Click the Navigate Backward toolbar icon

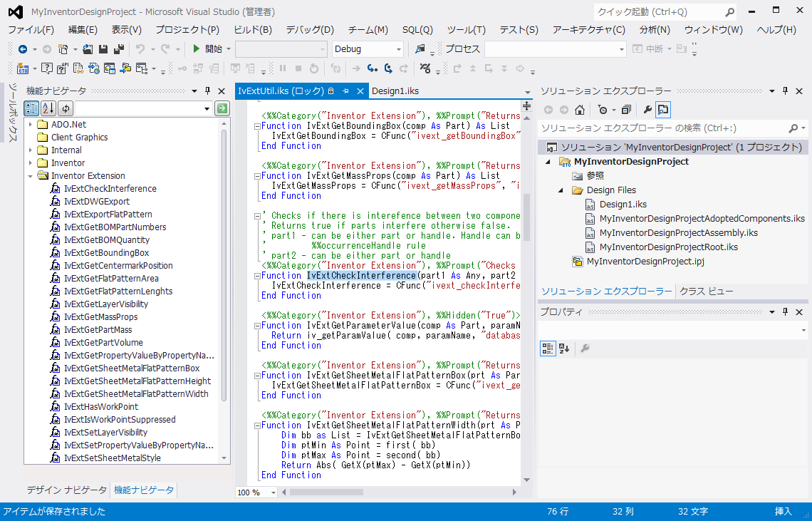pyautogui.click(x=23, y=49)
